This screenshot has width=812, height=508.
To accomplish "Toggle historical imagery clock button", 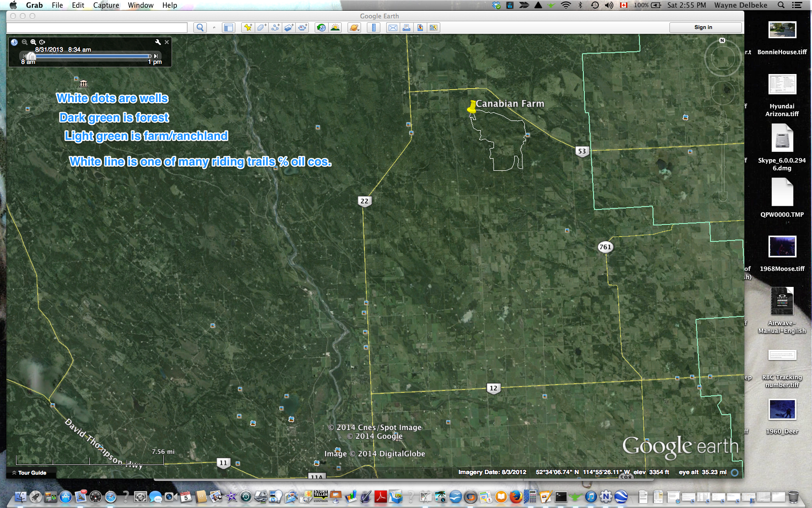I will 321,28.
